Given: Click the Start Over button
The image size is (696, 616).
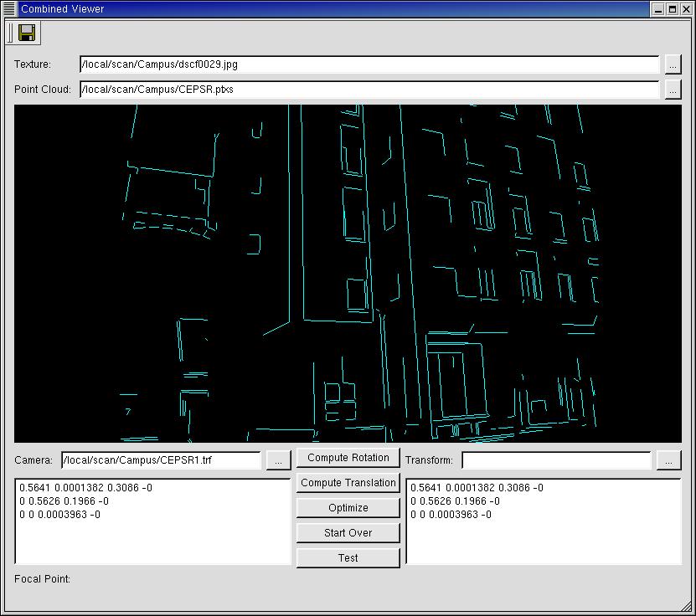Looking at the screenshot, I should pyautogui.click(x=348, y=533).
